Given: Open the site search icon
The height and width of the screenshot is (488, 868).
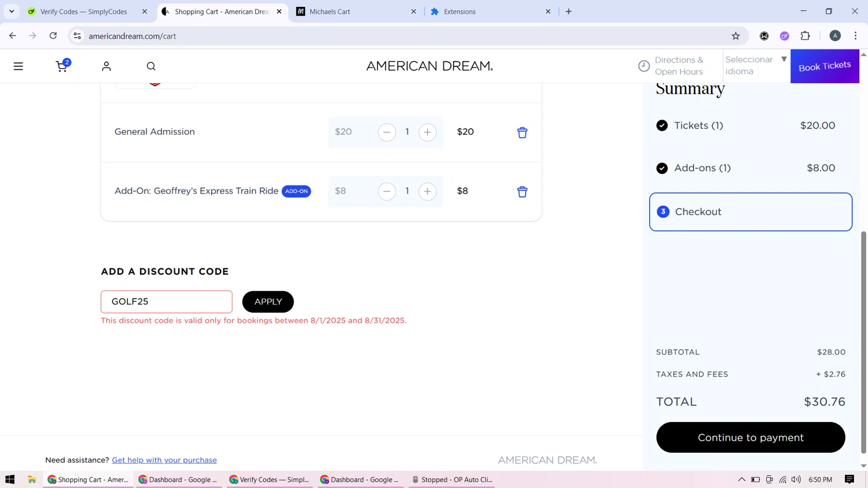Looking at the screenshot, I should pyautogui.click(x=151, y=66).
